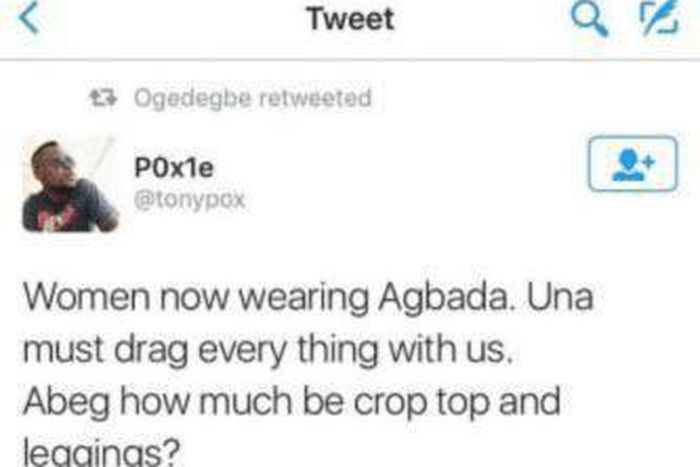The height and width of the screenshot is (467, 700).
Task: Click the line 'must drag every thing with us.'
Action: [267, 350]
